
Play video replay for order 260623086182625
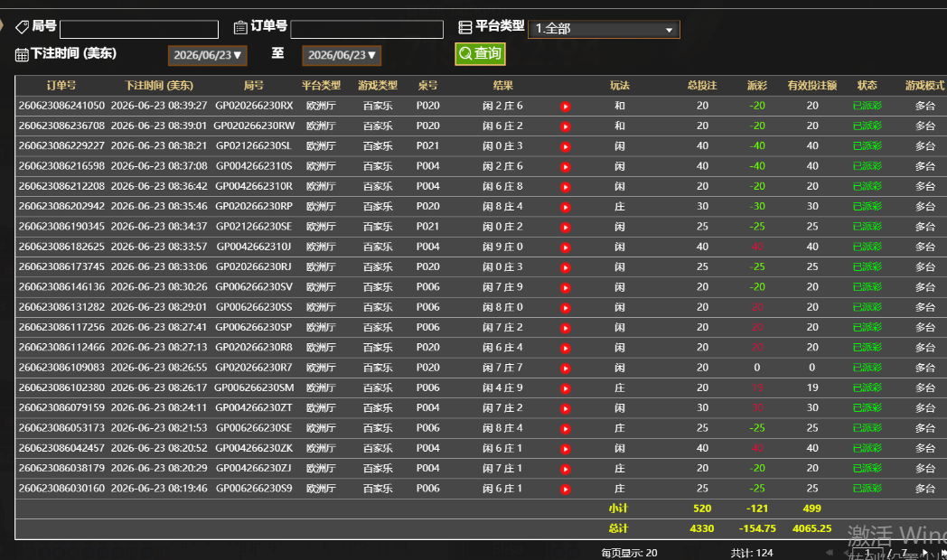tap(566, 247)
